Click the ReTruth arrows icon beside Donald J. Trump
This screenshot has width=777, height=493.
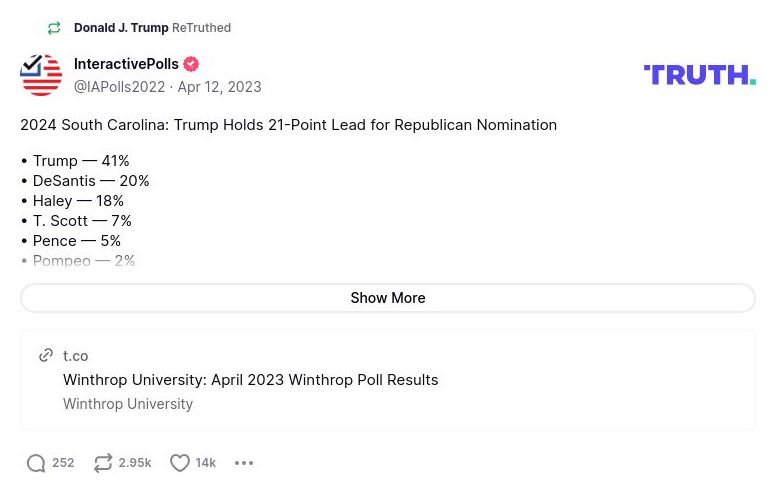[x=54, y=28]
